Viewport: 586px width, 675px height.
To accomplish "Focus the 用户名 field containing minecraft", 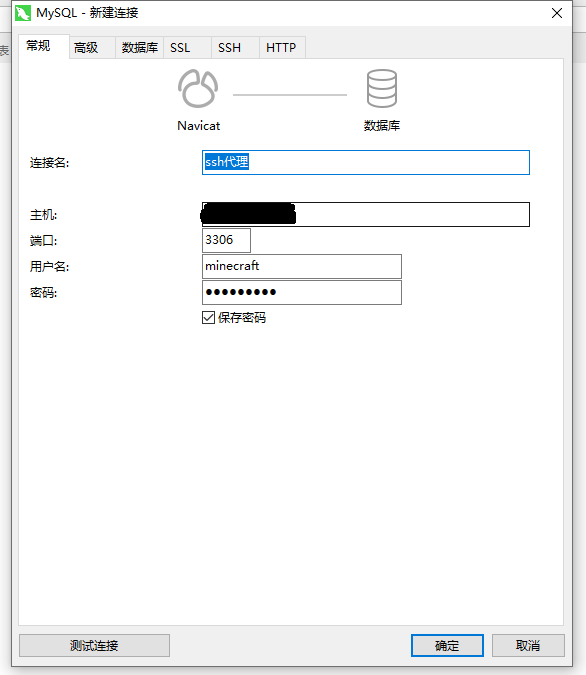I will [x=302, y=266].
